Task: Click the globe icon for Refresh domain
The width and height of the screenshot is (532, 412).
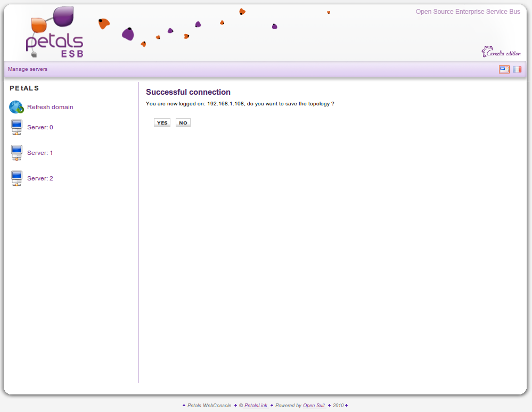Action: pos(17,107)
